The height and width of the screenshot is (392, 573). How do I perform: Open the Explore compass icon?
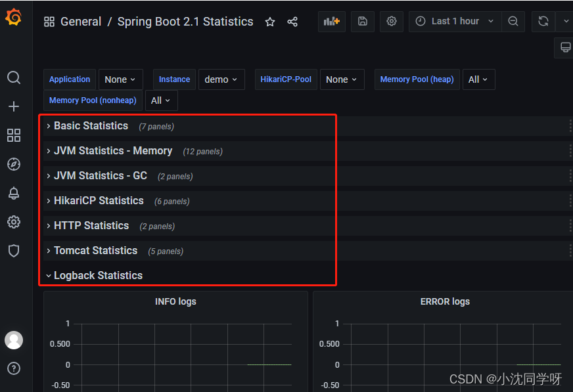(x=14, y=164)
